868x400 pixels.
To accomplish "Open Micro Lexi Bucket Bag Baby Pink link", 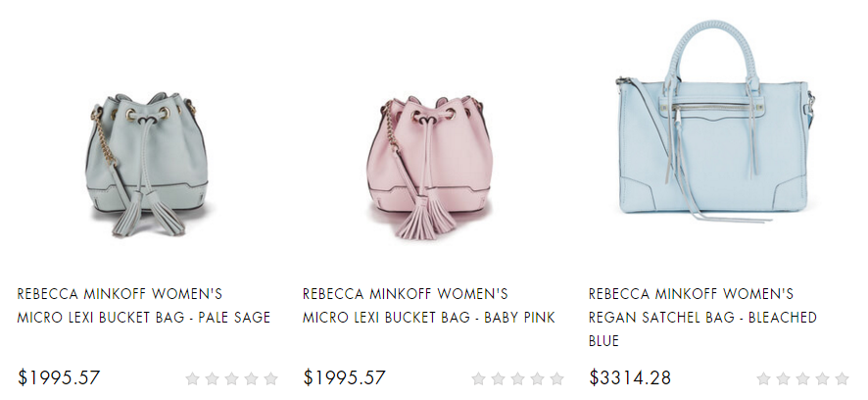I will [429, 305].
